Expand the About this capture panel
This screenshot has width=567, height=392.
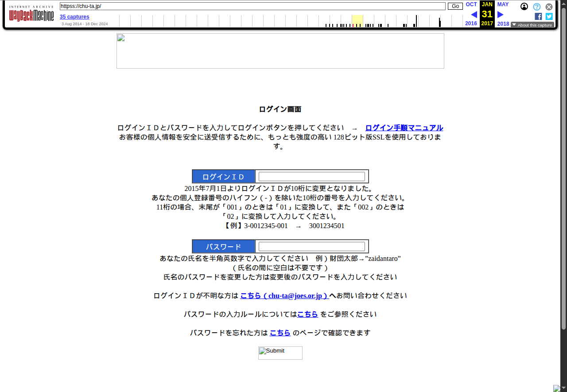click(x=532, y=25)
